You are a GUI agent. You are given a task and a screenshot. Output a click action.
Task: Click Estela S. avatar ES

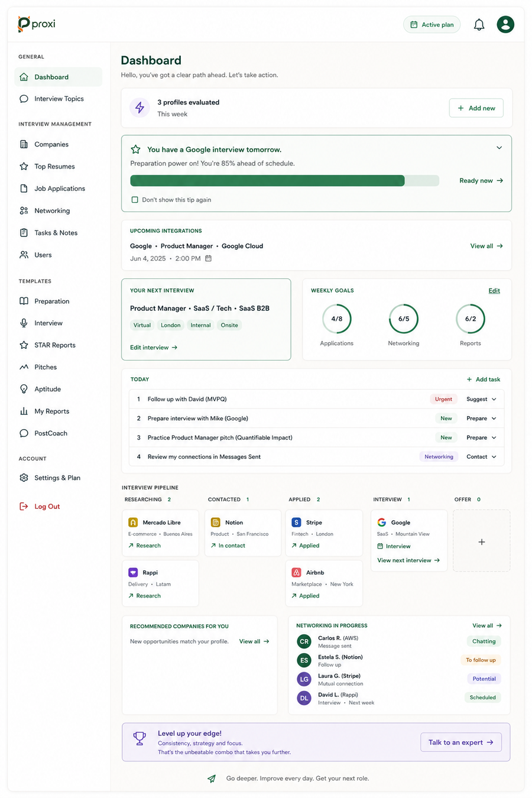coord(304,660)
